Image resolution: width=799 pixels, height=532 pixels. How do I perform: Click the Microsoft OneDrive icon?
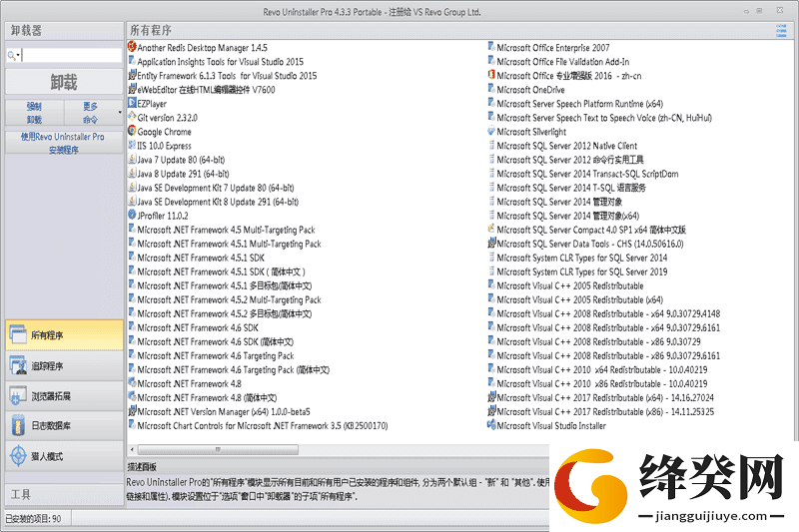pyautogui.click(x=491, y=89)
